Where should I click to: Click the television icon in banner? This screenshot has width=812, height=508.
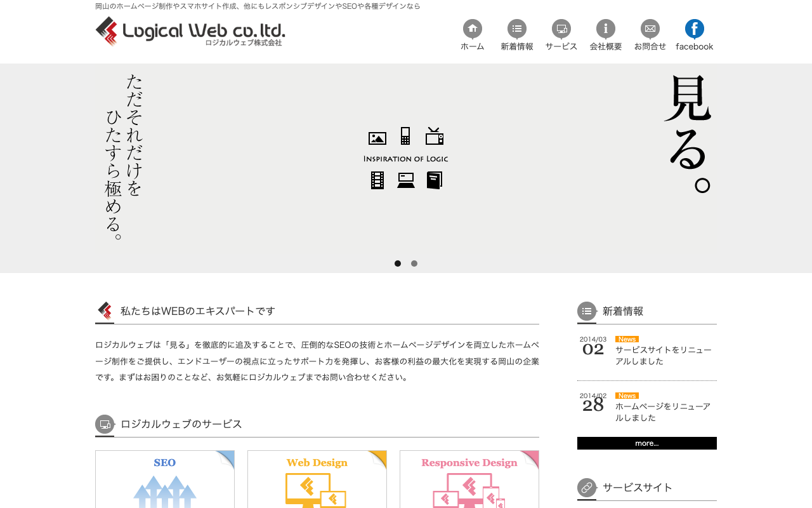(x=435, y=136)
